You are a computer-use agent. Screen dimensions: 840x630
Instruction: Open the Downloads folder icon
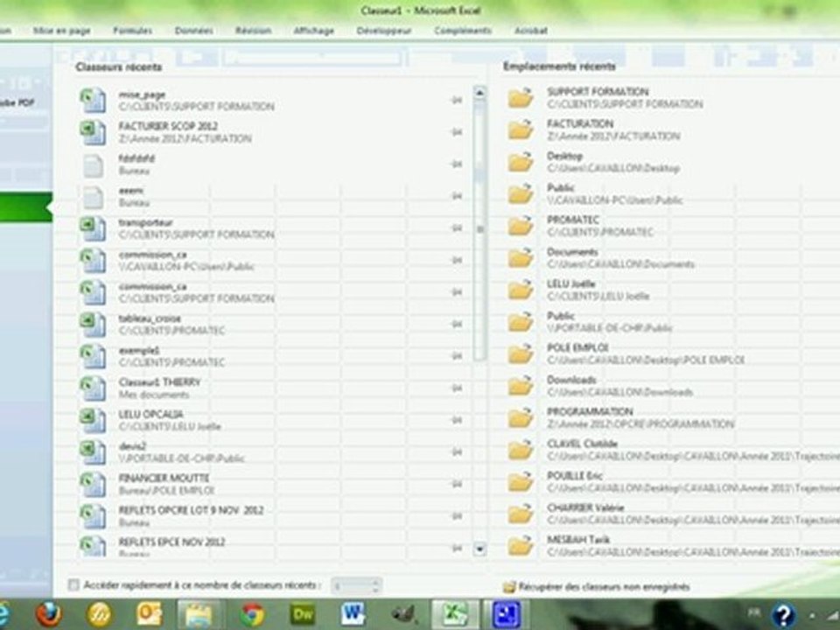coord(521,386)
